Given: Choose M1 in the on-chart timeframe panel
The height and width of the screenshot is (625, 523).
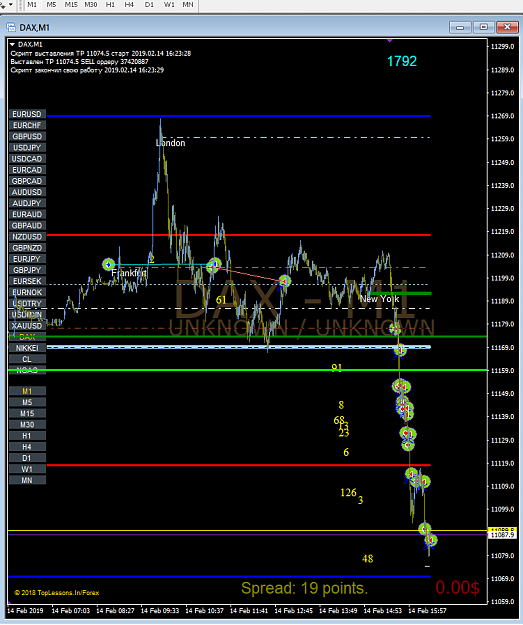Looking at the screenshot, I should (27, 392).
